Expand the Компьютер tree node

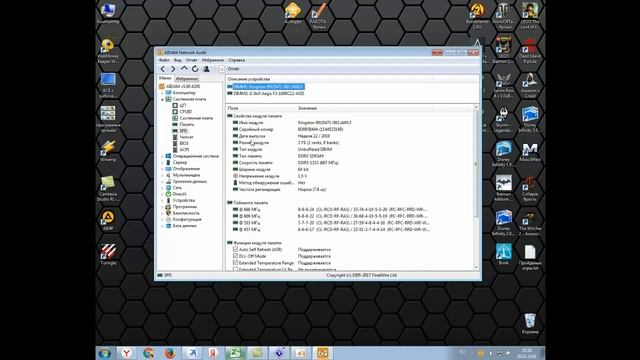162,93
